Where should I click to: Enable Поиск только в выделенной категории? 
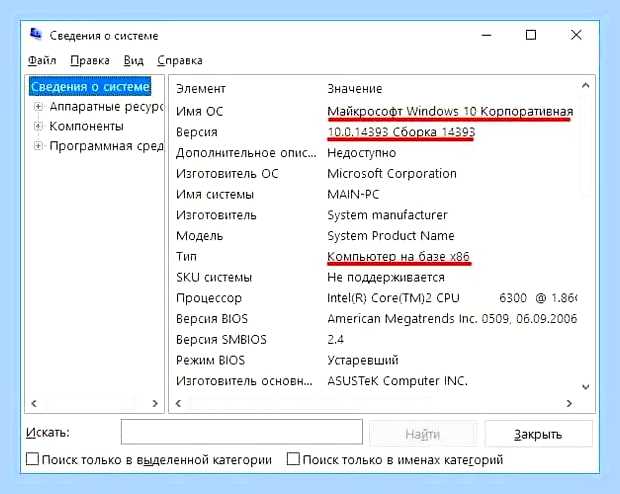point(32,459)
